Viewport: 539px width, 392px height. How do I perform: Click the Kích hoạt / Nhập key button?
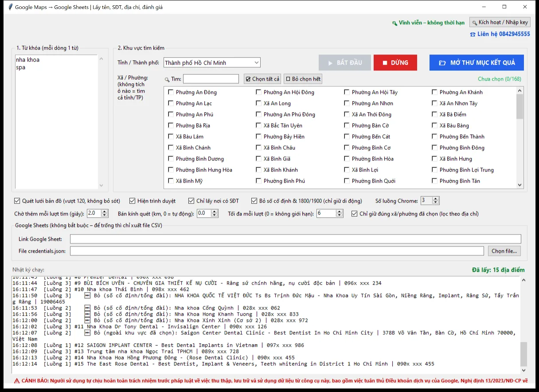point(500,22)
